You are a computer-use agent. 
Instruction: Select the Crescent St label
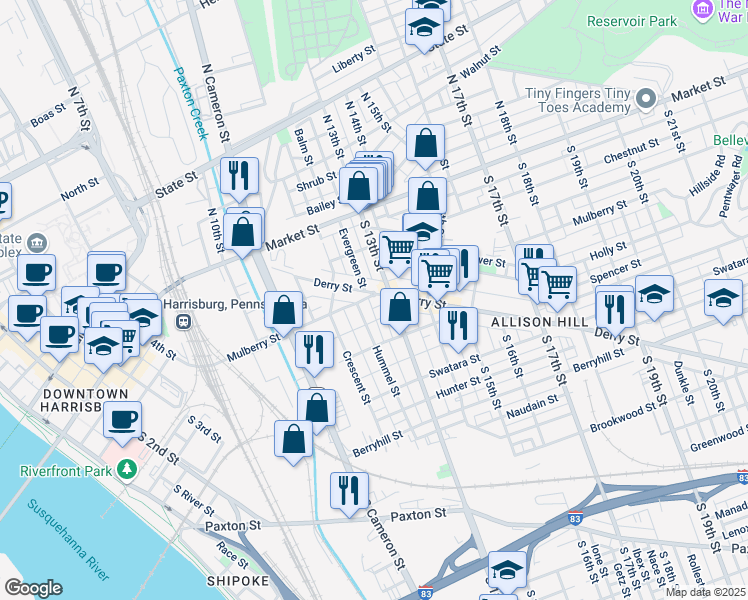point(356,378)
